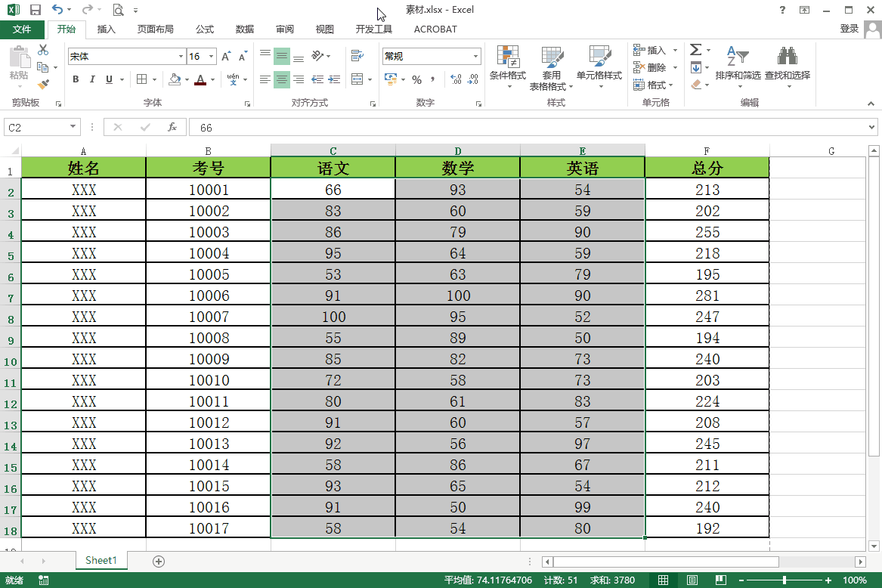Open 条件格式 conditional formatting
This screenshot has height=588, width=882.
tap(507, 67)
